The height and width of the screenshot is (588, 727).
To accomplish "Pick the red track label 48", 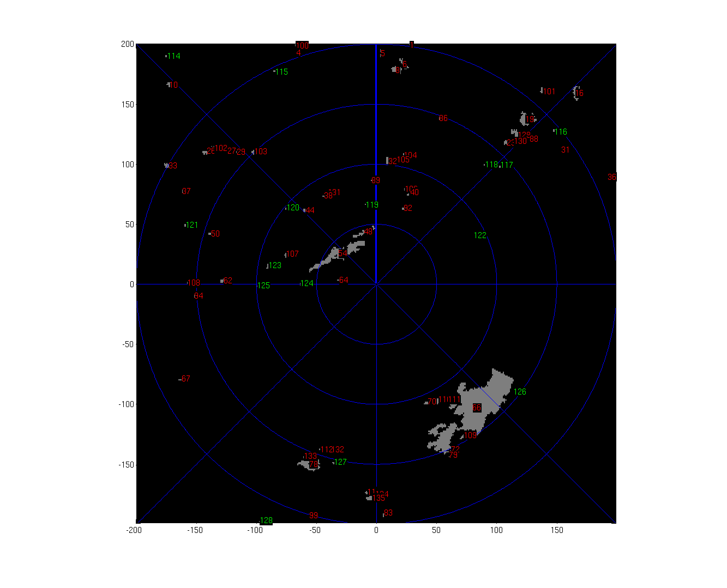I will point(368,232).
